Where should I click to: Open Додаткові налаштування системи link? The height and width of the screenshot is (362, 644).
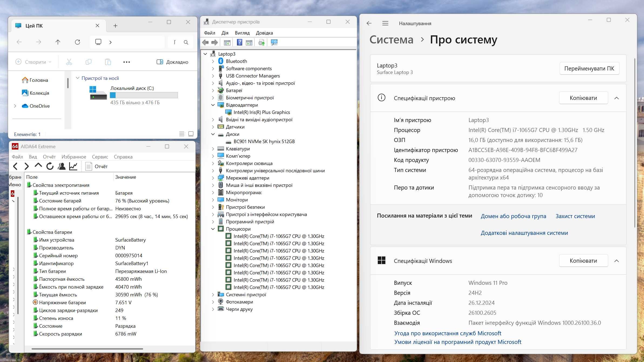524,233
